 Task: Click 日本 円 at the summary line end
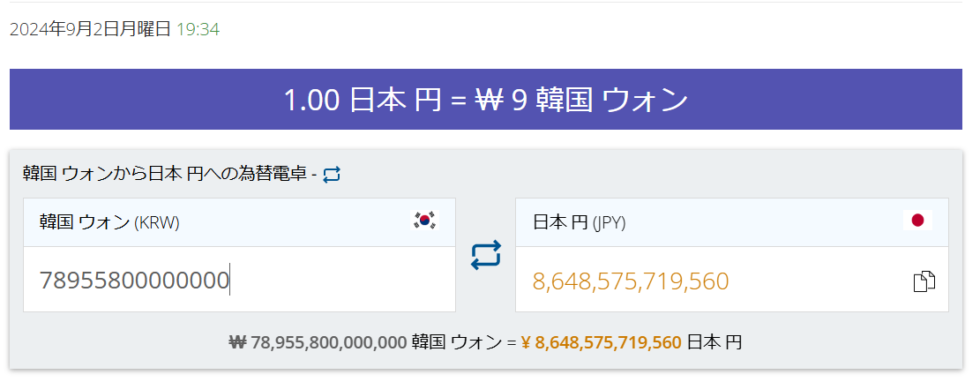point(714,341)
